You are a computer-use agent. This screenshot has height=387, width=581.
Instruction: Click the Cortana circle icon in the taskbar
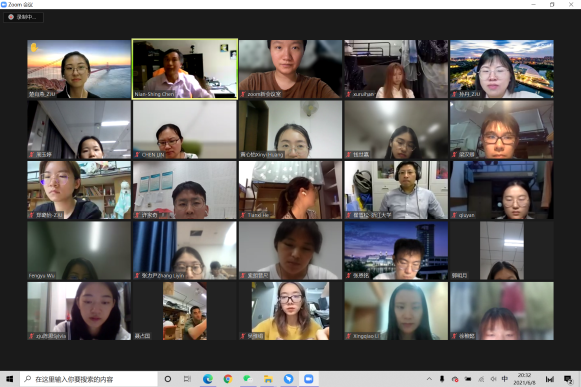coord(167,379)
